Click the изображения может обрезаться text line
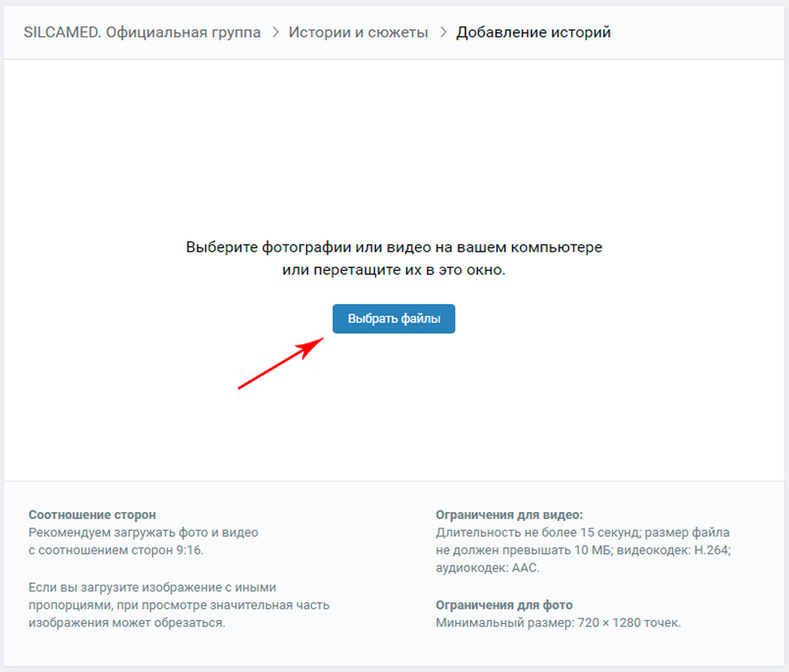This screenshot has height=672, width=789. (127, 623)
